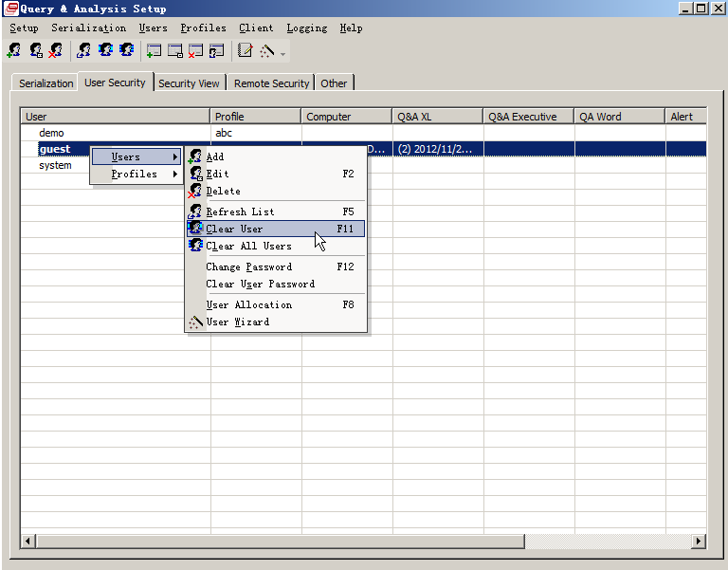The width and height of the screenshot is (728, 570).
Task: Switch to the Remote Security tab
Action: (x=271, y=83)
